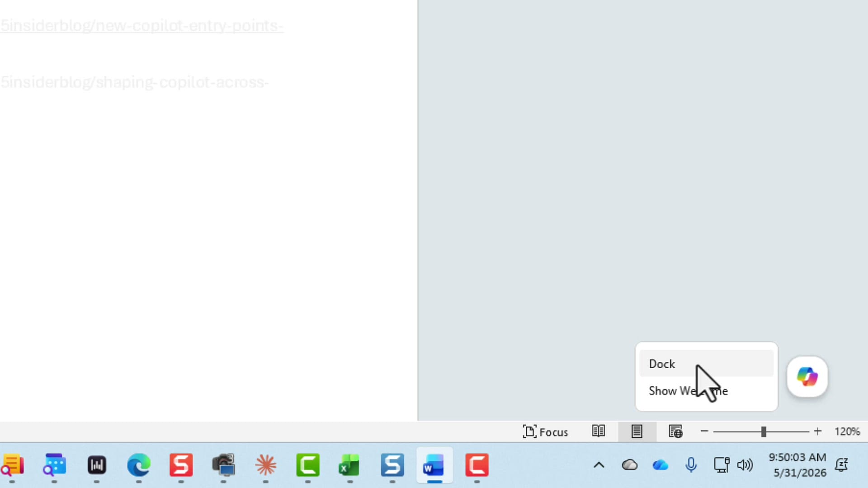Click the microphone tray icon
This screenshot has height=488, width=868.
[691, 465]
